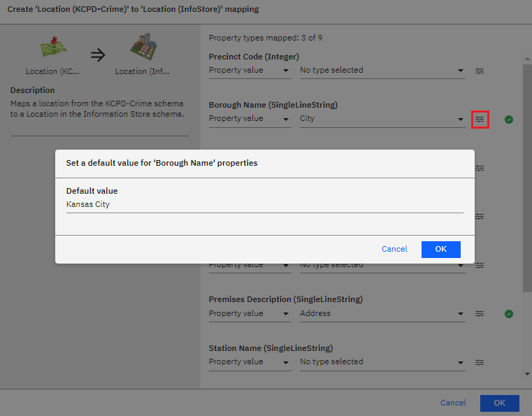Open Station Name 'No type selected' dropdown
The width and height of the screenshot is (532, 416).
coord(382,362)
